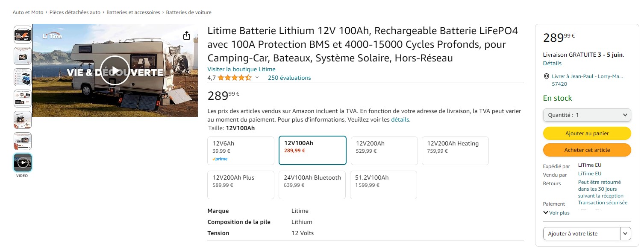Screen dimensions: 644x247
Task: Select the blue battery thumbnail in sidebar
Action: 22,77
